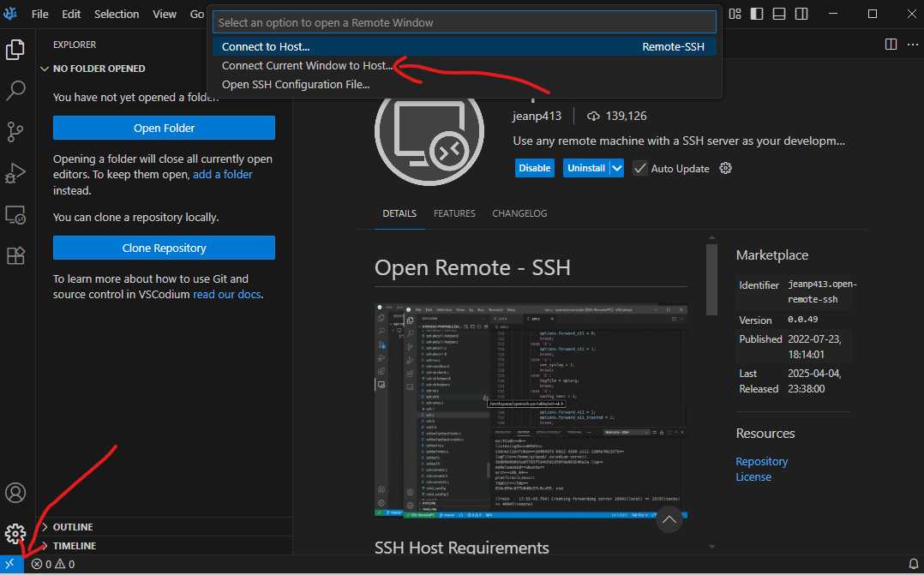Click the version value 0.0.49
Screen dimensions: 924x575
point(802,320)
